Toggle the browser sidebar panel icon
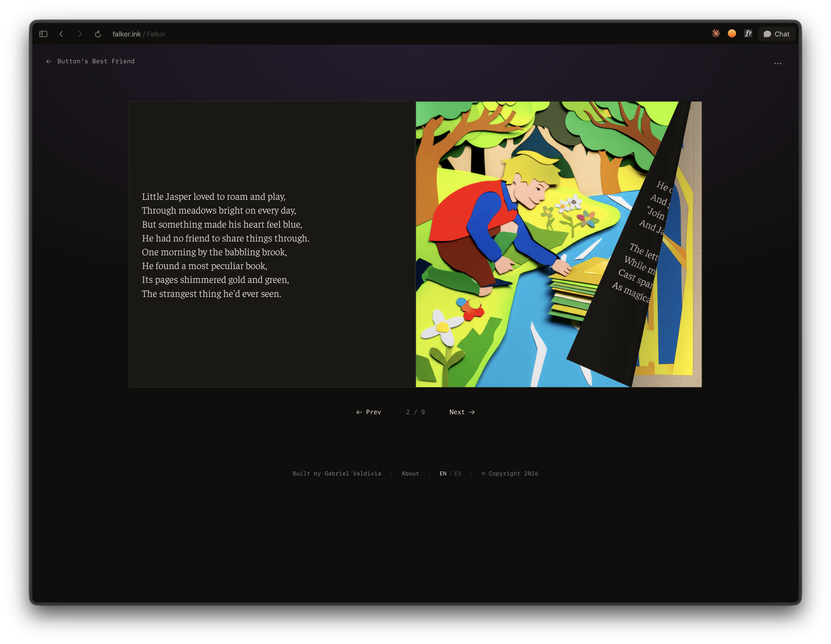Screen dimensions: 831x644 pos(43,34)
